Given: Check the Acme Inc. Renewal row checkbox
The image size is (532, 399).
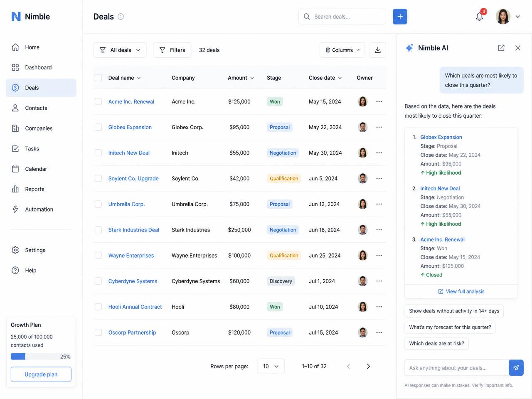Looking at the screenshot, I should [98, 101].
